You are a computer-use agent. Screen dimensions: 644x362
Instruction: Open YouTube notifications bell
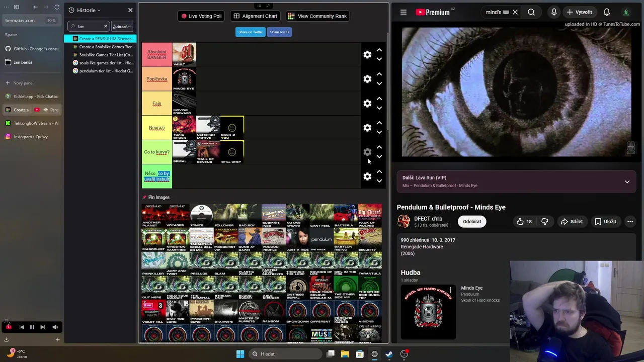click(x=607, y=12)
